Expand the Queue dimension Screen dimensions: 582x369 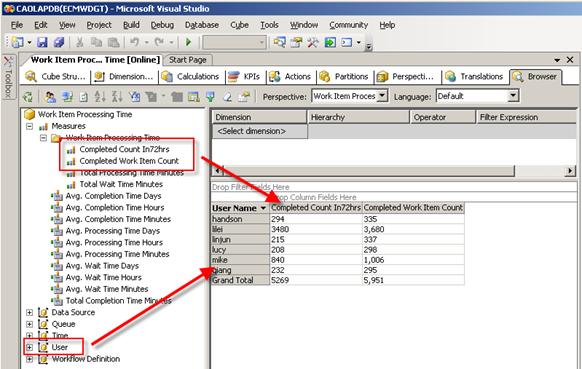tap(29, 324)
